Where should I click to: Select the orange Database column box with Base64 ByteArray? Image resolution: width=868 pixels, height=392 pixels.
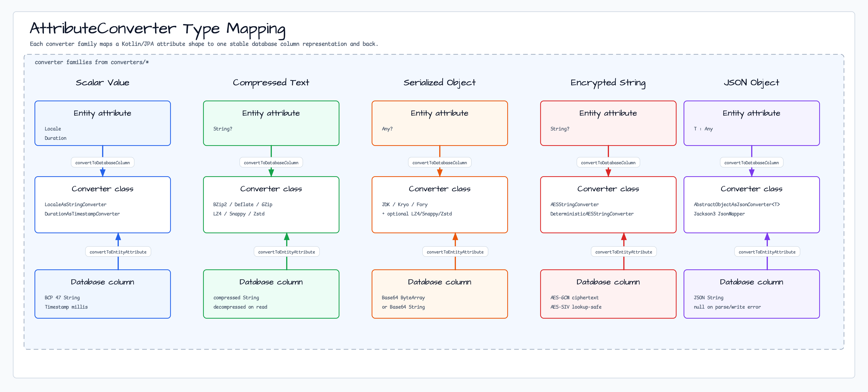pos(439,294)
